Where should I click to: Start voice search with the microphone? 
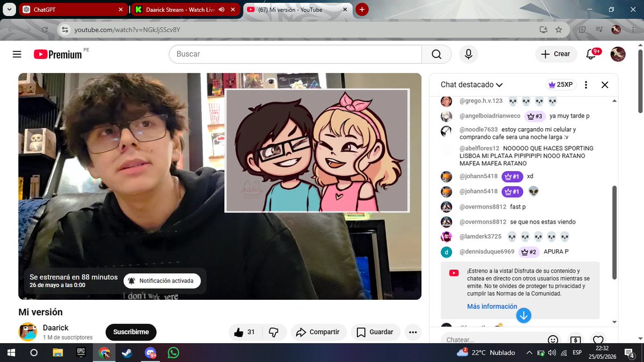pos(469,54)
